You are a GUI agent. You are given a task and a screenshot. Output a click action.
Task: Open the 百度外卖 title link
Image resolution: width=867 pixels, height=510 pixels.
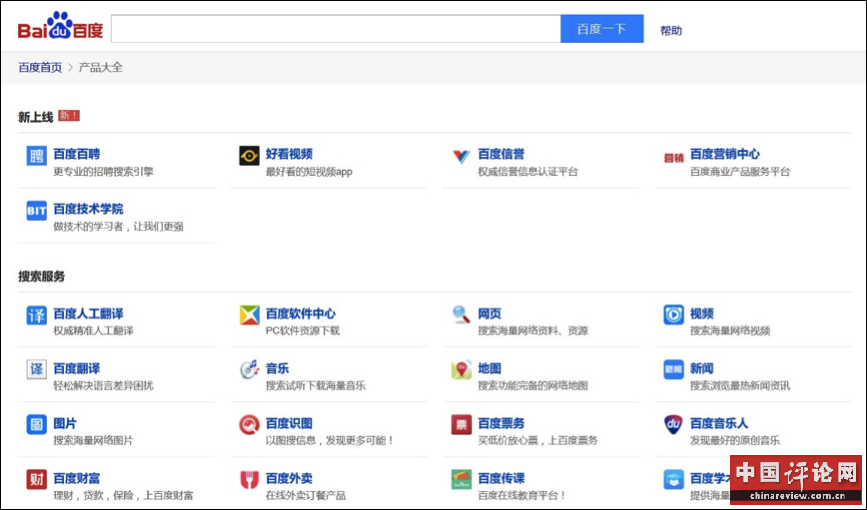289,478
